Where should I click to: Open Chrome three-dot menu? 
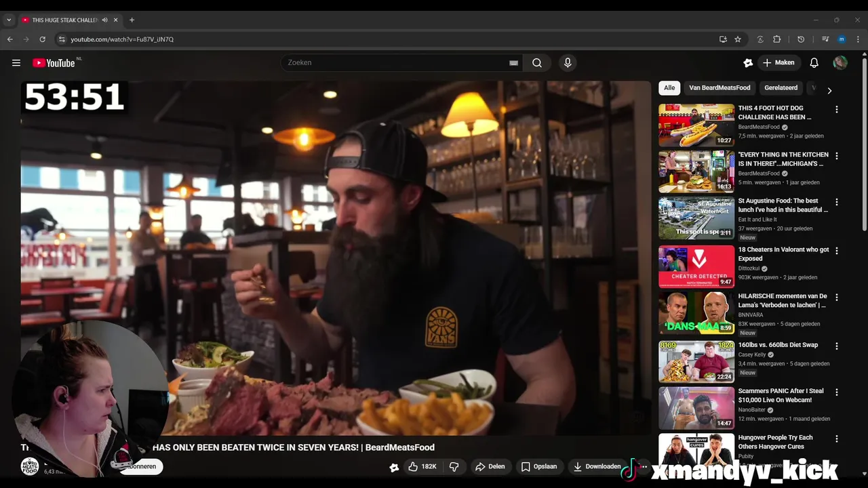pyautogui.click(x=858, y=39)
